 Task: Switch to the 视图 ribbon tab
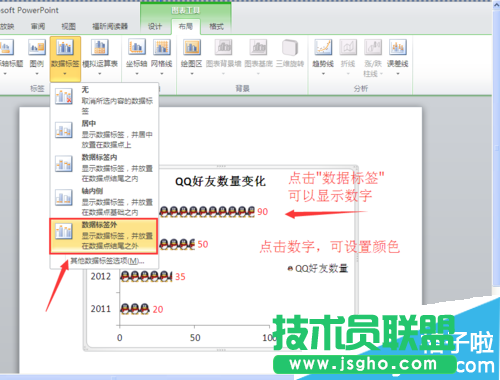pyautogui.click(x=69, y=27)
